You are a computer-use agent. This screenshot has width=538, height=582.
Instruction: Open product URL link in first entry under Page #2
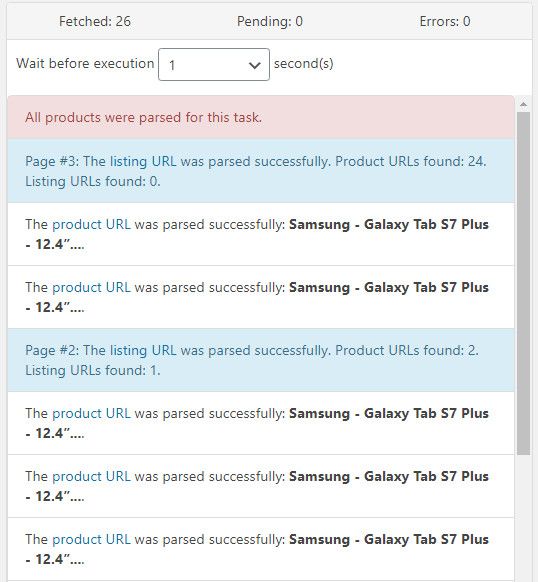[91, 413]
